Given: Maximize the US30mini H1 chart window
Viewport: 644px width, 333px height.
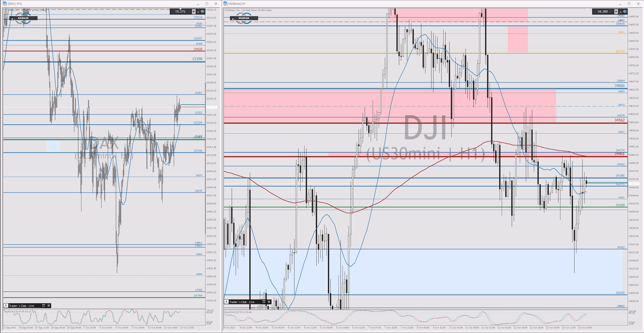Looking at the screenshot, I should click(x=629, y=4).
